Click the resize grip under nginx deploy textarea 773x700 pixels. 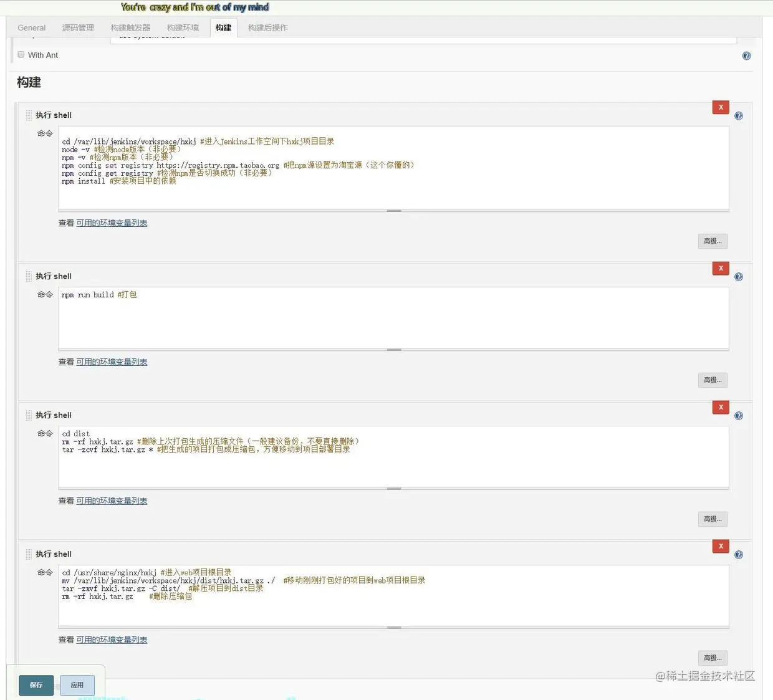click(394, 628)
